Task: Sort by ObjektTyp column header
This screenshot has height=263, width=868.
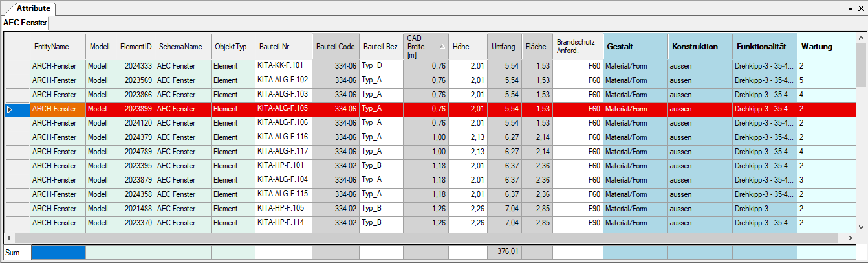Action: point(233,47)
